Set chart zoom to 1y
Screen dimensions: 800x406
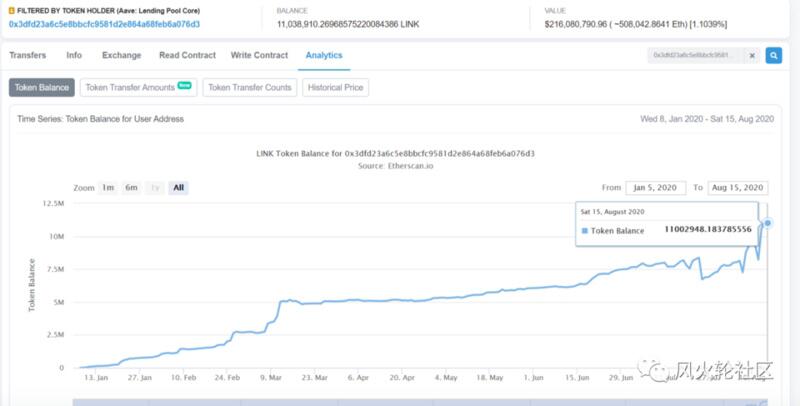click(155, 188)
